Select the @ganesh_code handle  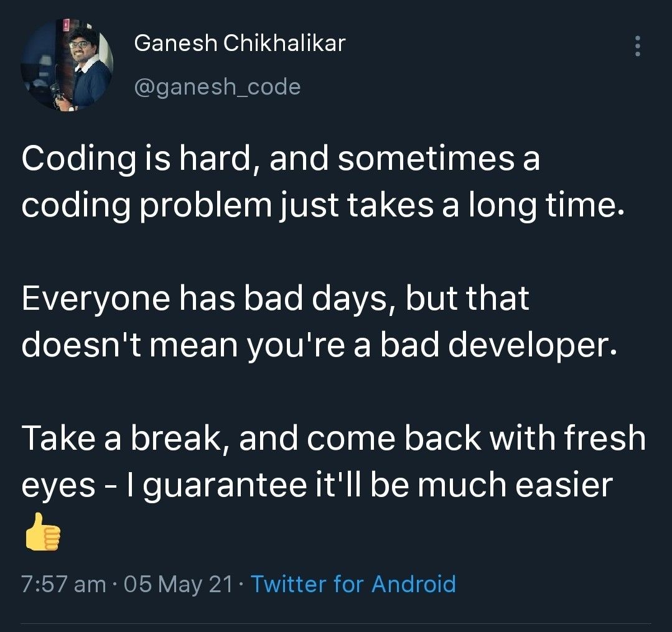pos(217,87)
